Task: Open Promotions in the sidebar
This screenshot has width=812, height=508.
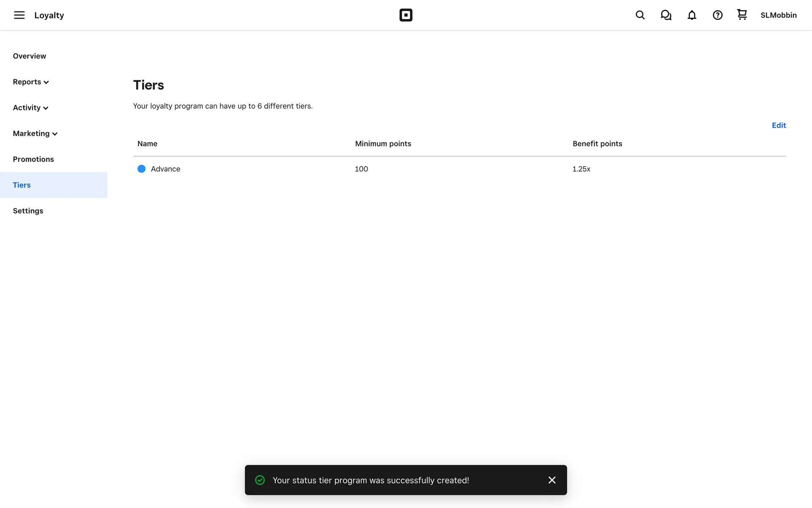Action: (x=33, y=160)
